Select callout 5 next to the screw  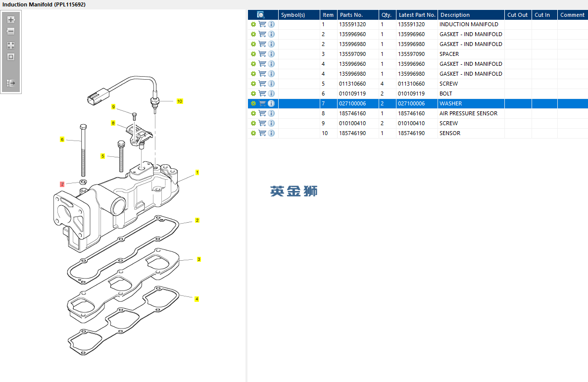click(x=103, y=156)
